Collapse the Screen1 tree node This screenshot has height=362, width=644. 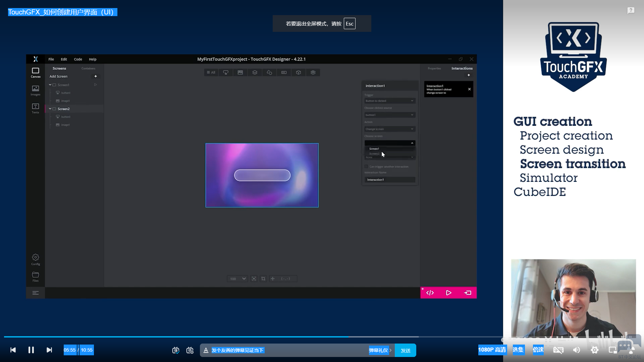point(50,85)
